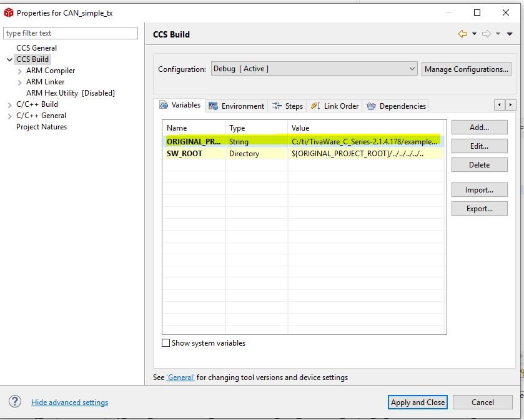Cancel the properties dialog
The width and height of the screenshot is (524, 420).
point(483,402)
